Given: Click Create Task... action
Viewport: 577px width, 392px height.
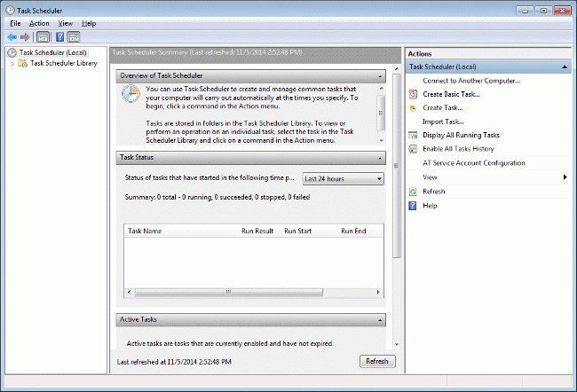Looking at the screenshot, I should tap(443, 107).
